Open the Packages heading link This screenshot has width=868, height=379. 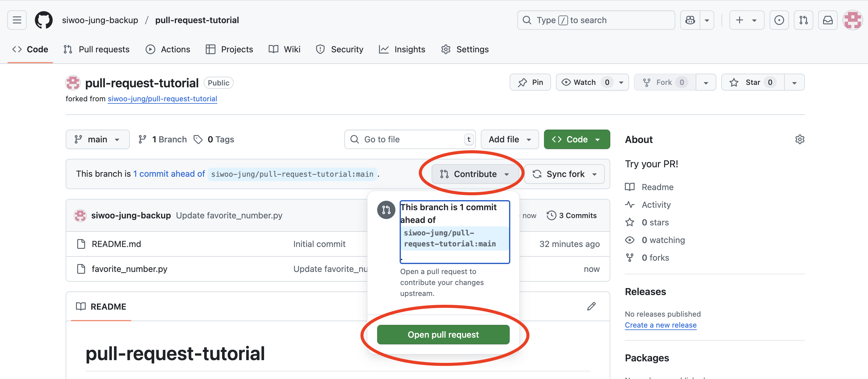click(647, 358)
